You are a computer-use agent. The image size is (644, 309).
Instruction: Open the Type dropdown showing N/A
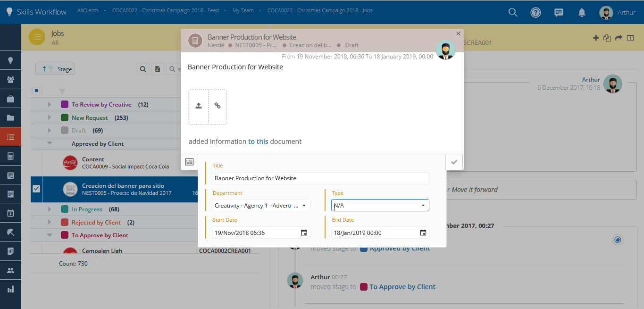380,205
